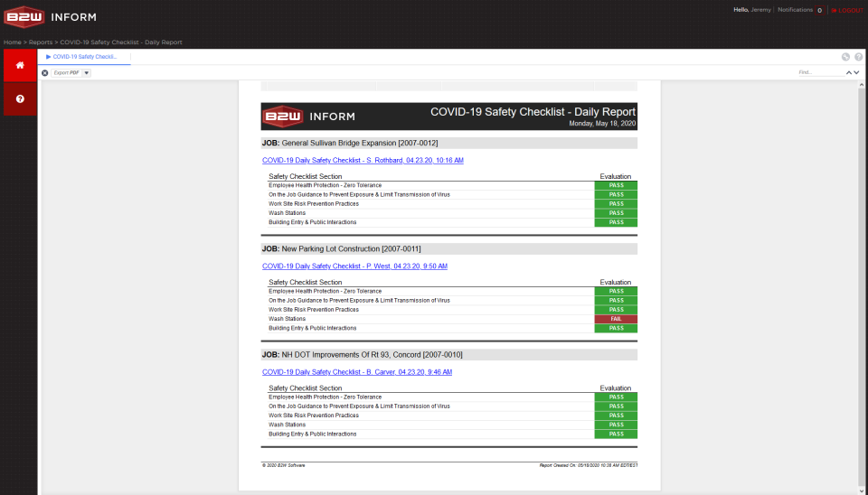This screenshot has width=868, height=495.
Task: Click the B2W Inform logo inside the report header
Action: point(309,117)
